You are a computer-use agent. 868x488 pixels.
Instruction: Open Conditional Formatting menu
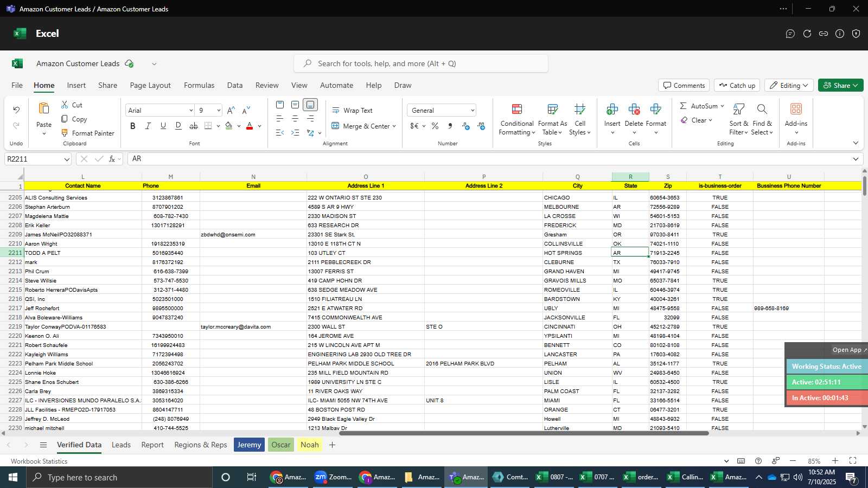pos(517,119)
